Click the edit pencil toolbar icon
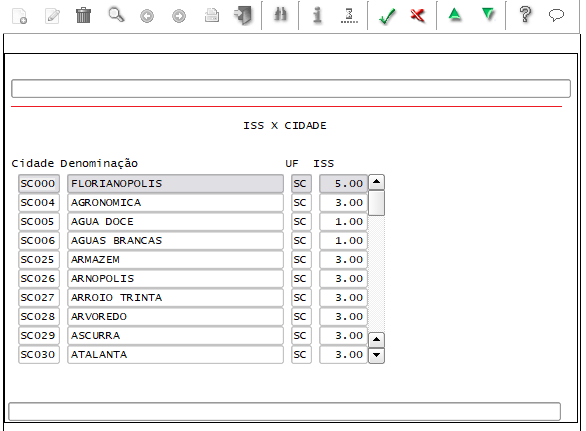Image resolution: width=586 pixels, height=431 pixels. coord(52,16)
